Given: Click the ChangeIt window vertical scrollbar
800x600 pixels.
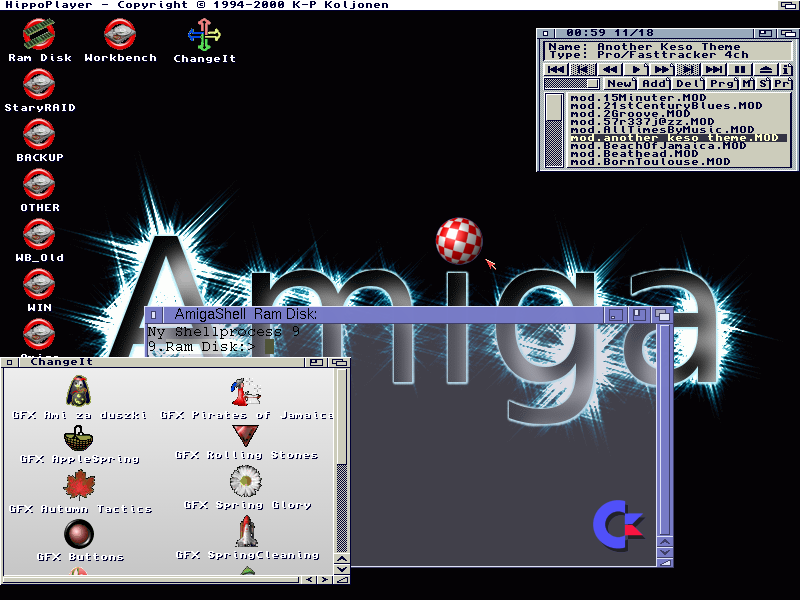Looking at the screenshot, I should point(342,462).
